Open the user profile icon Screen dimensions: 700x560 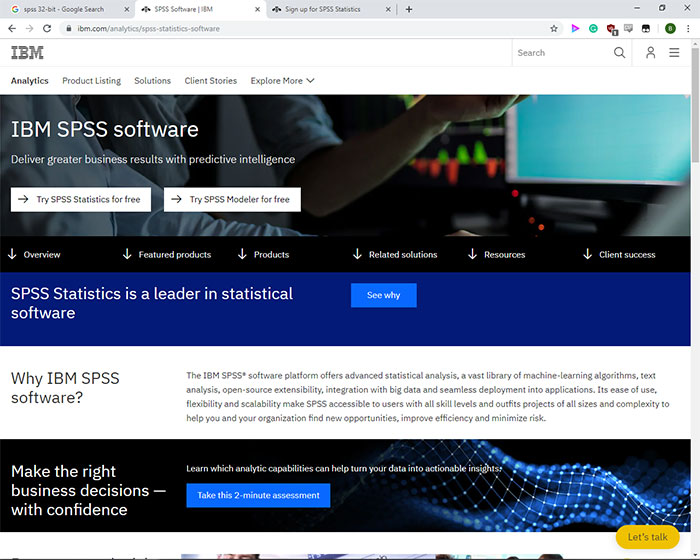point(650,53)
